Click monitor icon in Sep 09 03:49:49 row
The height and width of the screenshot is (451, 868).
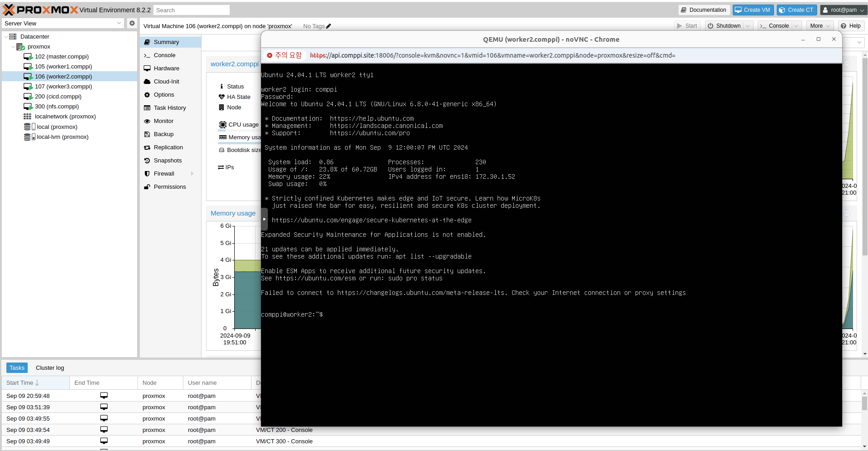pos(104,441)
